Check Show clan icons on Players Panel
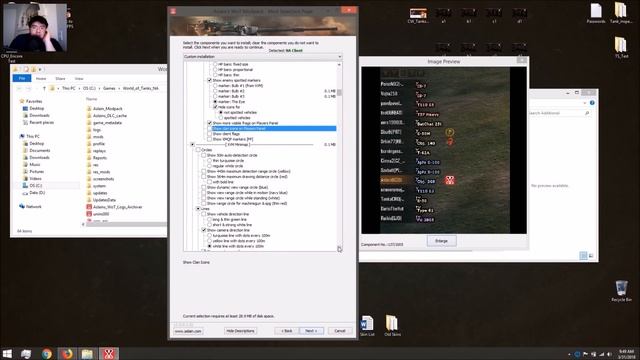 [210, 129]
